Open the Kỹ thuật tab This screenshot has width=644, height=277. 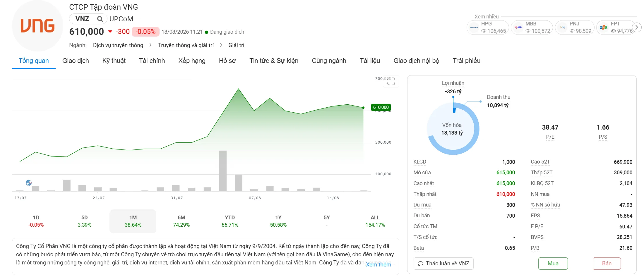114,61
